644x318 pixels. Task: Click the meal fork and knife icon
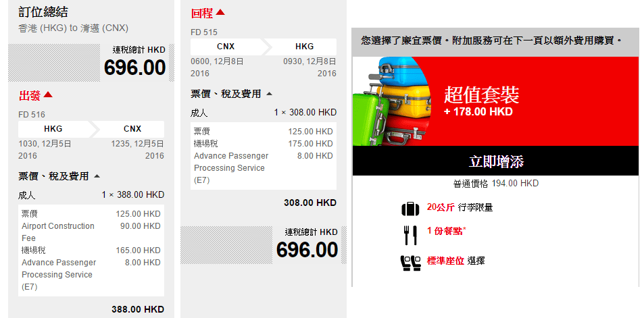(x=410, y=235)
